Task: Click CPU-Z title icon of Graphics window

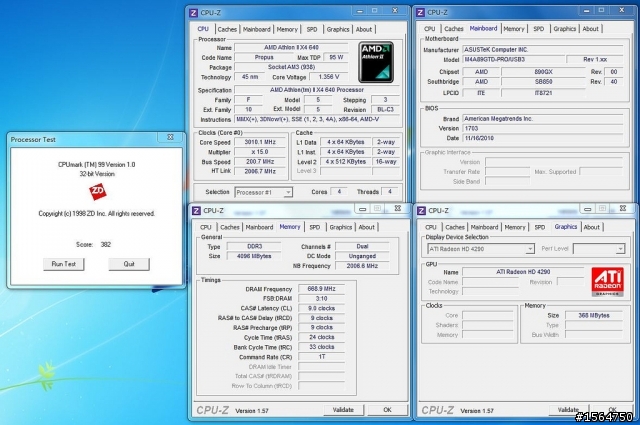Action: coord(422,211)
